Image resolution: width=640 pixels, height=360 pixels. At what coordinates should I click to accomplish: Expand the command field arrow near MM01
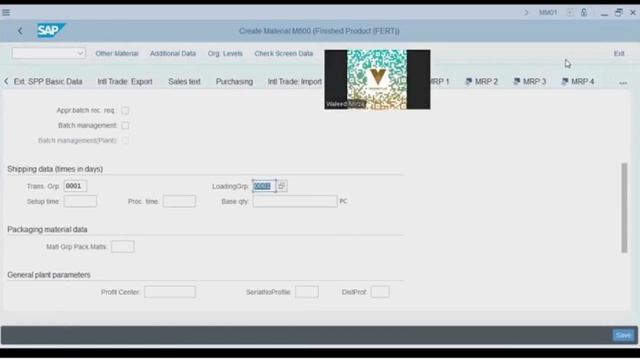(x=526, y=13)
